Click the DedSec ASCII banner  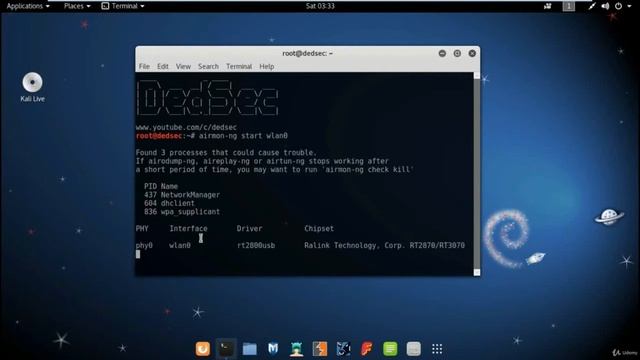[x=208, y=98]
